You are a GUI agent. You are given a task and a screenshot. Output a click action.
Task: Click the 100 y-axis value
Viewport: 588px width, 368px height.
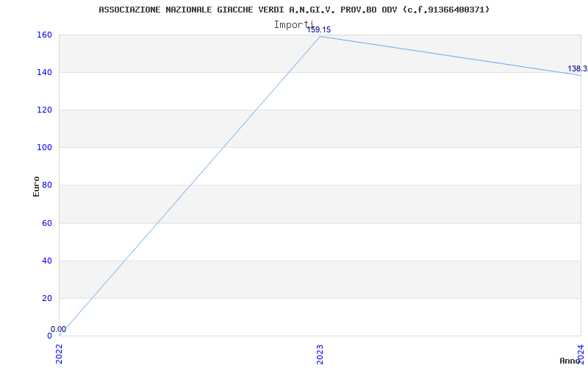pyautogui.click(x=44, y=148)
